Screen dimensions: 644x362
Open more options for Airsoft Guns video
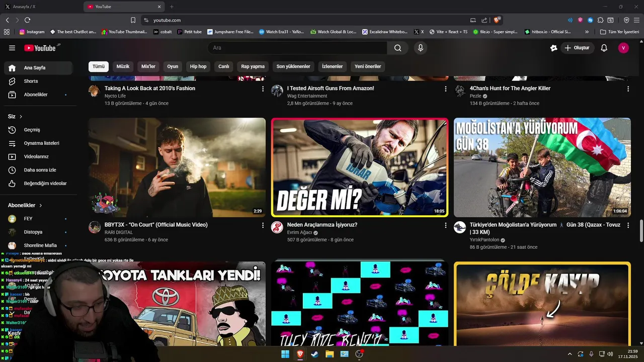point(445,89)
